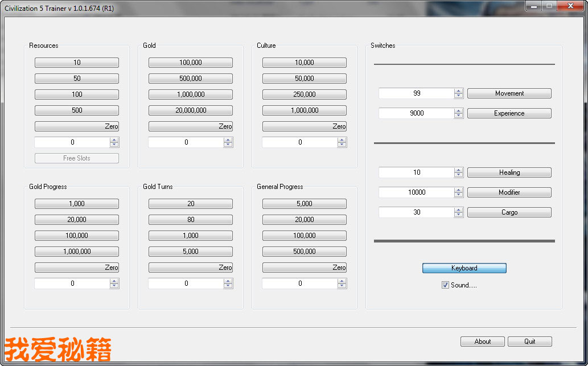Quit the trainer application
Screen dimensions: 588x366
point(529,342)
